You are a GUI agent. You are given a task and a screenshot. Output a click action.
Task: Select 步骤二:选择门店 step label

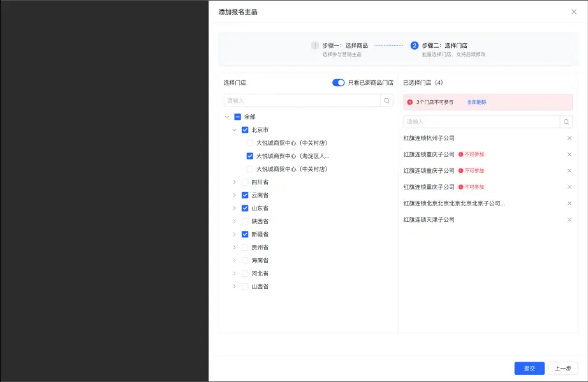pos(445,45)
